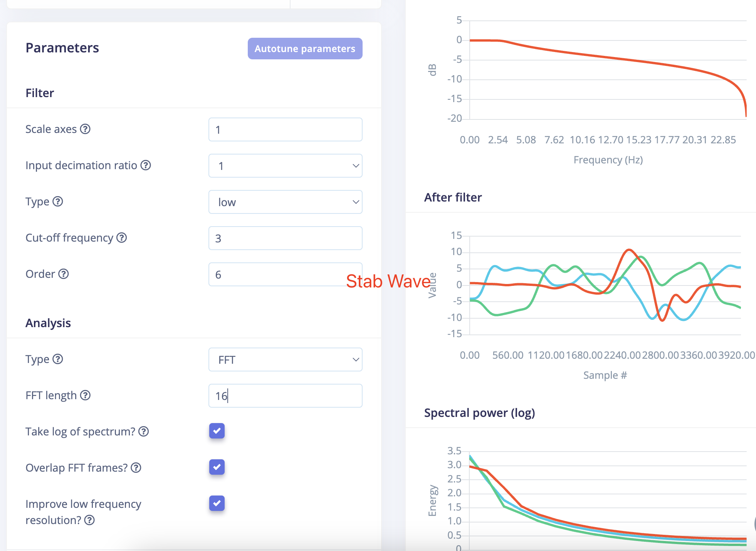Show help for Filter Type

[x=58, y=202]
